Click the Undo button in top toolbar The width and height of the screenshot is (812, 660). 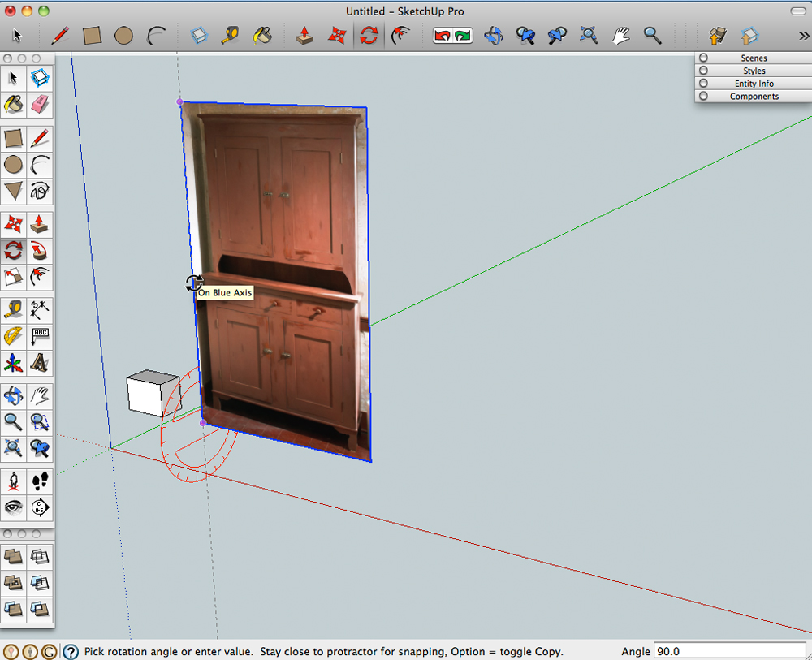click(443, 35)
